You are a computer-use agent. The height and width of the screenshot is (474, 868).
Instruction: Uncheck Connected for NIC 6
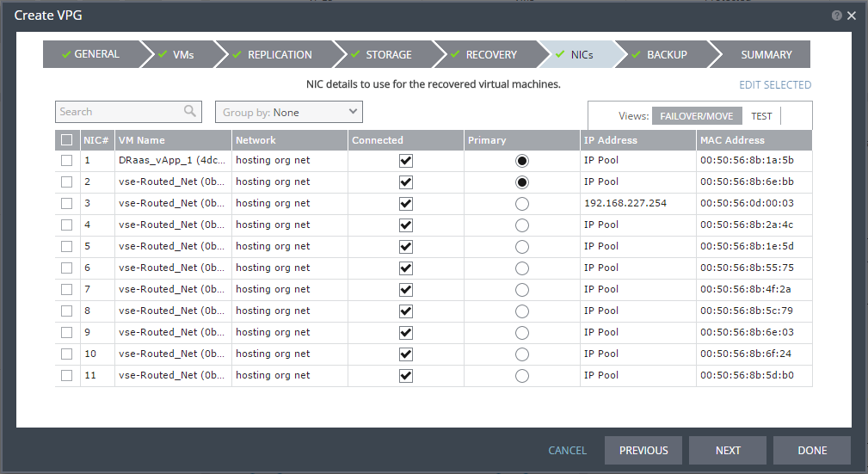[406, 268]
